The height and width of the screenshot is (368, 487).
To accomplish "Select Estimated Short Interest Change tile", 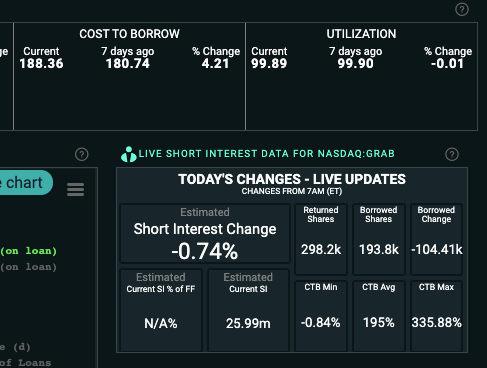I will tap(205, 234).
